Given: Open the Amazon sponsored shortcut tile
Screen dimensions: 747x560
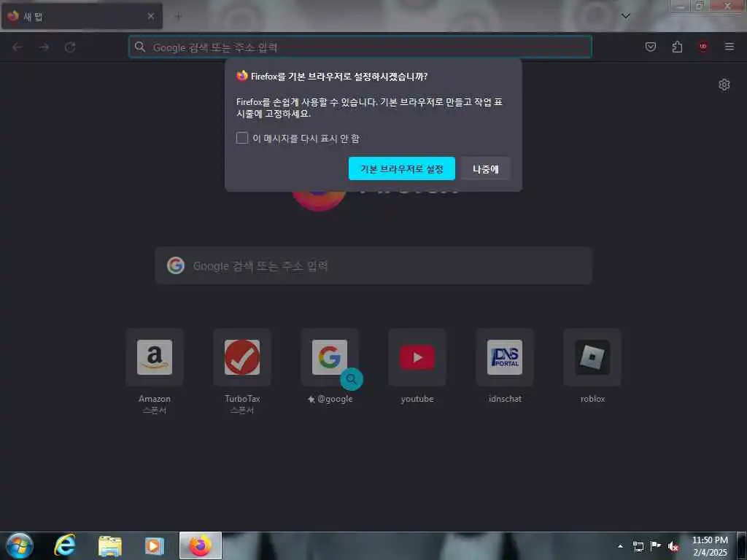Looking at the screenshot, I should pyautogui.click(x=155, y=357).
